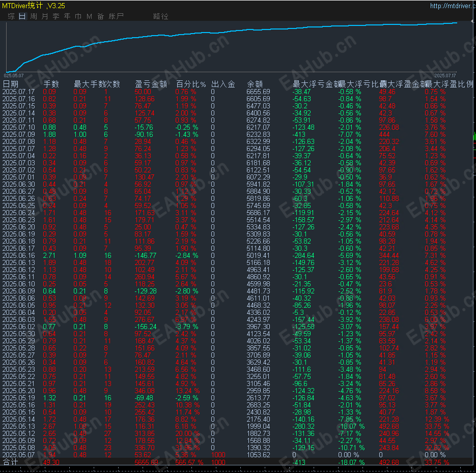476x473 pixels.
Task: Select the M tab
Action: 89,16
